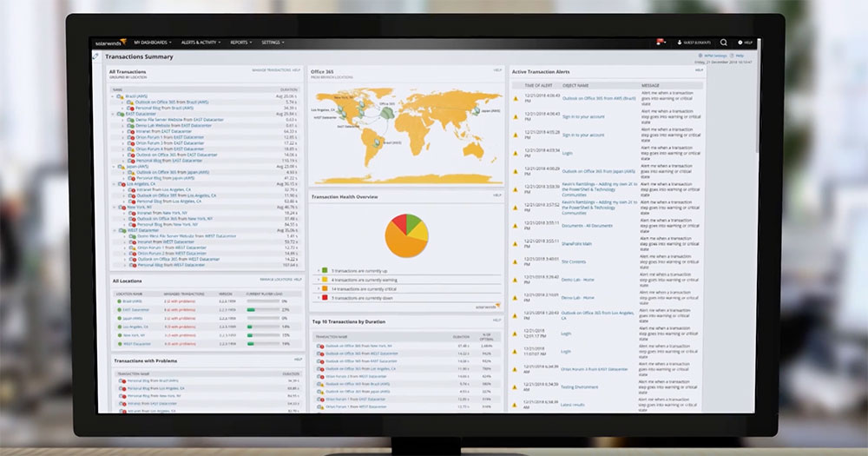The image size is (868, 456).
Task: Click yellow swatch for transactions warning
Action: (x=325, y=280)
